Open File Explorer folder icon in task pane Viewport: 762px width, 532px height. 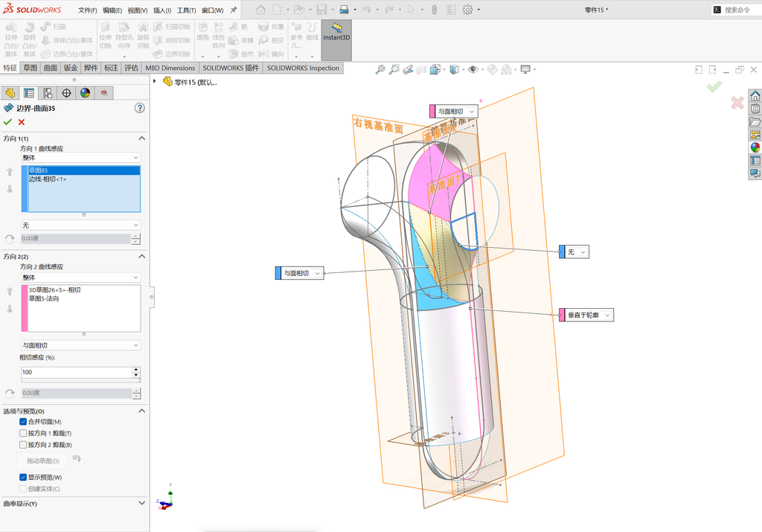click(x=755, y=121)
